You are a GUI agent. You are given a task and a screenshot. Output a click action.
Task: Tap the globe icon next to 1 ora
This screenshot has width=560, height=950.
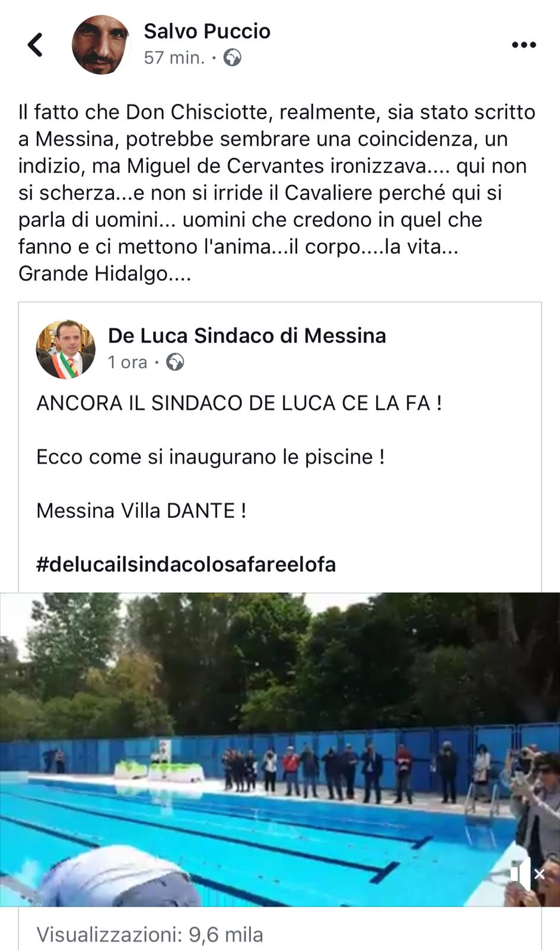coord(175,362)
